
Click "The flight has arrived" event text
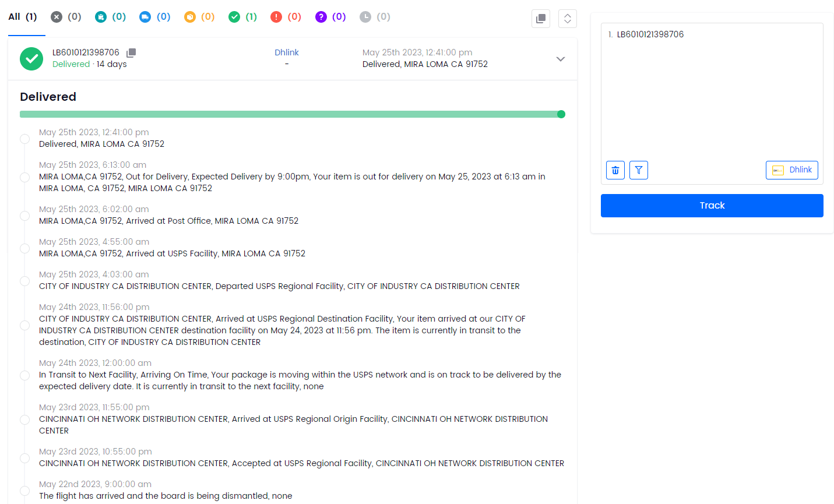tap(166, 496)
